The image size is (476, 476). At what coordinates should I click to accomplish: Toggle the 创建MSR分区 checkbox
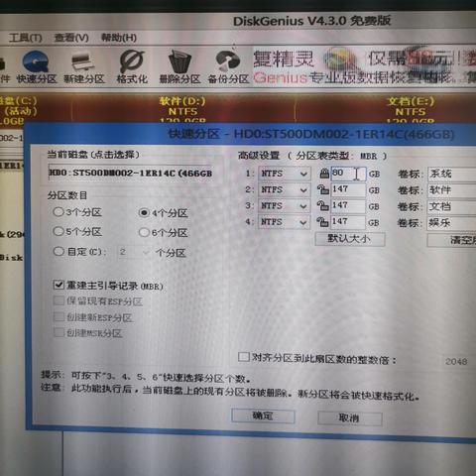[x=88, y=332]
